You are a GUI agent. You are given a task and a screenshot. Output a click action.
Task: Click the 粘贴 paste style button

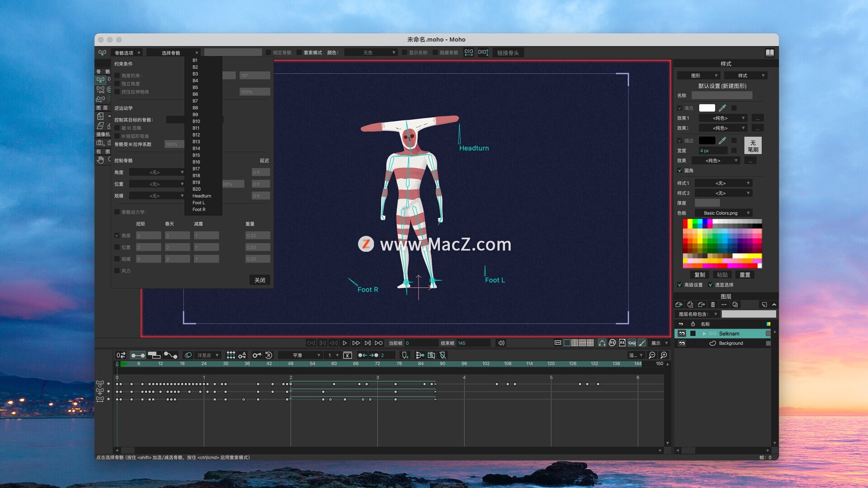(722, 275)
